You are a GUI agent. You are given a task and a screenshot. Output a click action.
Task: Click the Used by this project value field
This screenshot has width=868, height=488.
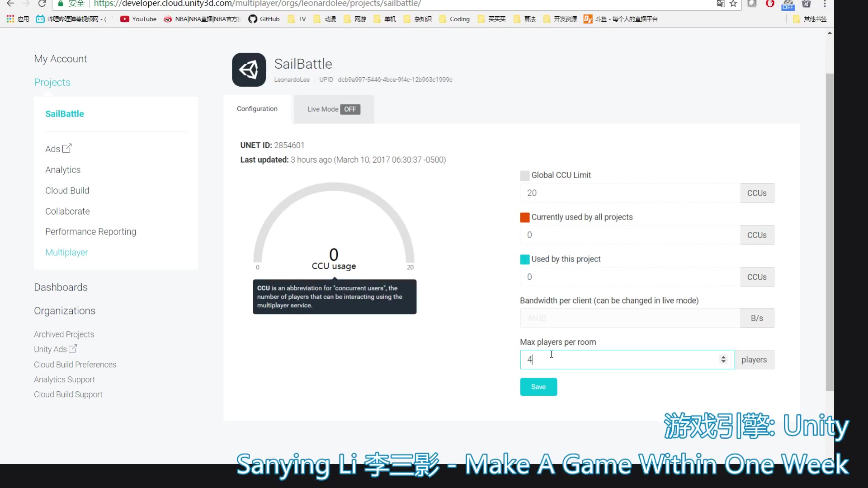coord(630,277)
